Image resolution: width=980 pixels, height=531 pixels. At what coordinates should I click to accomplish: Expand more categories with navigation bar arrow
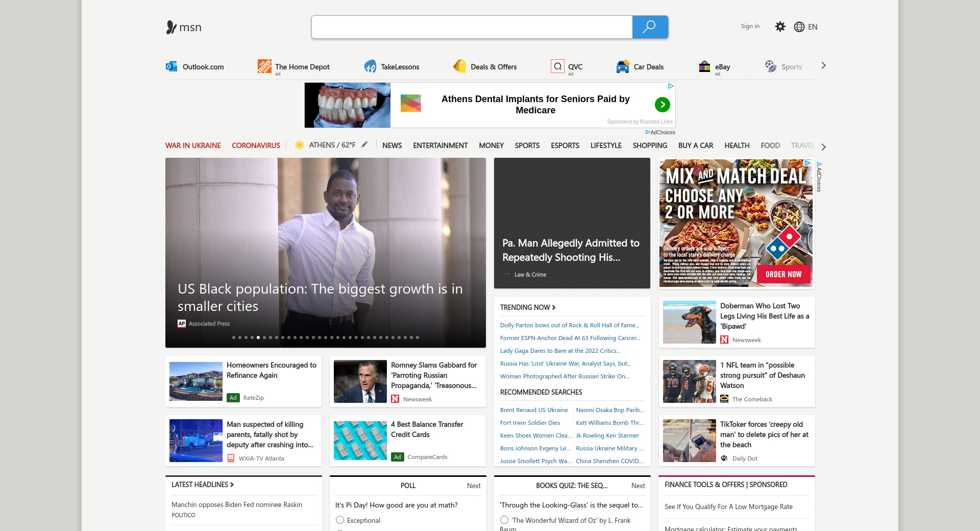point(823,147)
